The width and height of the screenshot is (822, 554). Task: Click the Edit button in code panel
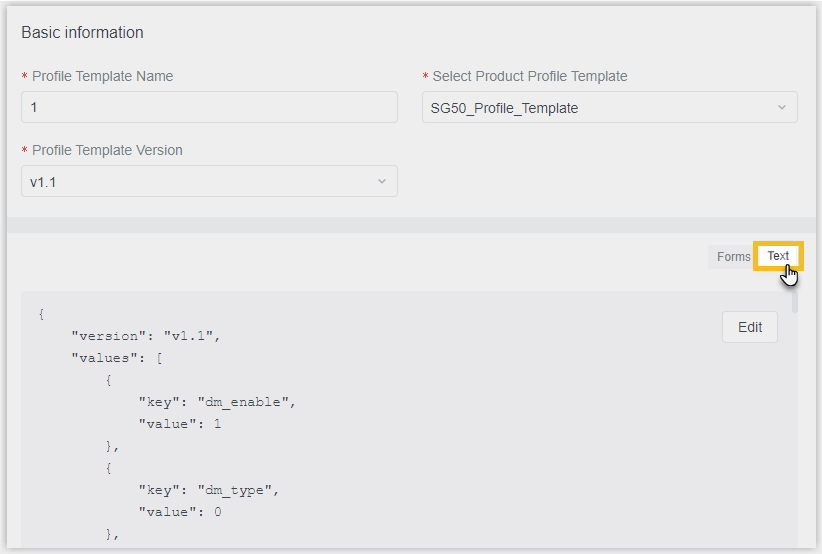pos(750,327)
